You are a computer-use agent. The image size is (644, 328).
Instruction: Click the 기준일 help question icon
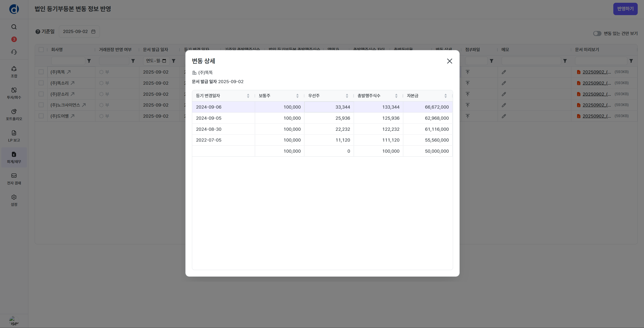point(38,32)
